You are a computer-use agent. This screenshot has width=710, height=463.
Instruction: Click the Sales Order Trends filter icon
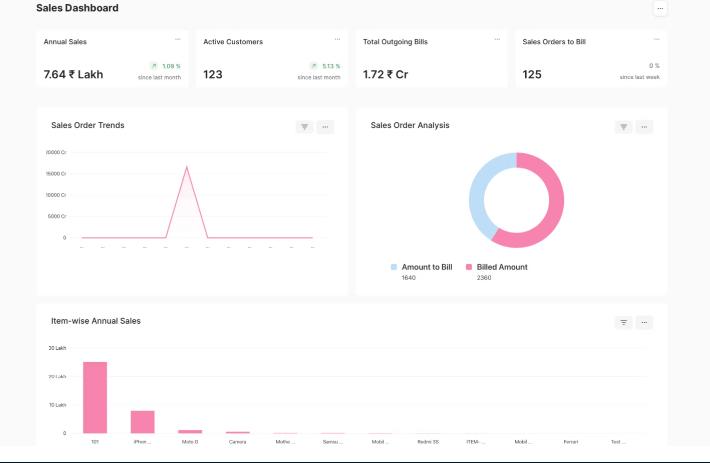pyautogui.click(x=305, y=127)
